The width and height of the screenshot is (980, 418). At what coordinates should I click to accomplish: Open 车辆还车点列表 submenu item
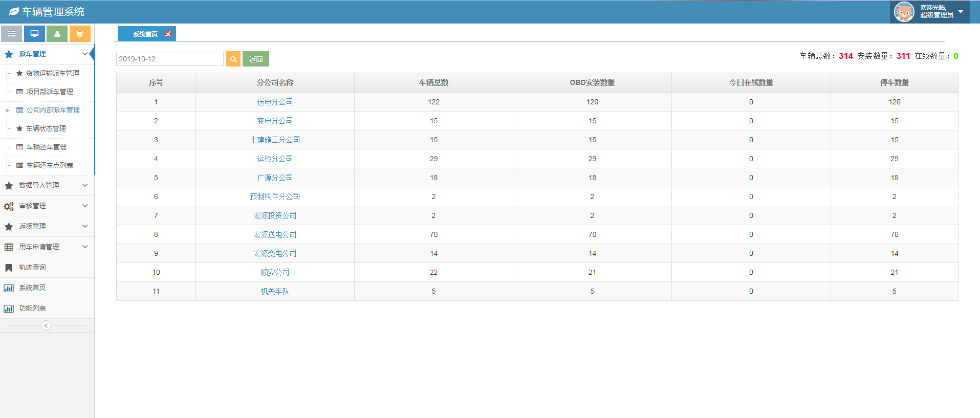[x=50, y=165]
